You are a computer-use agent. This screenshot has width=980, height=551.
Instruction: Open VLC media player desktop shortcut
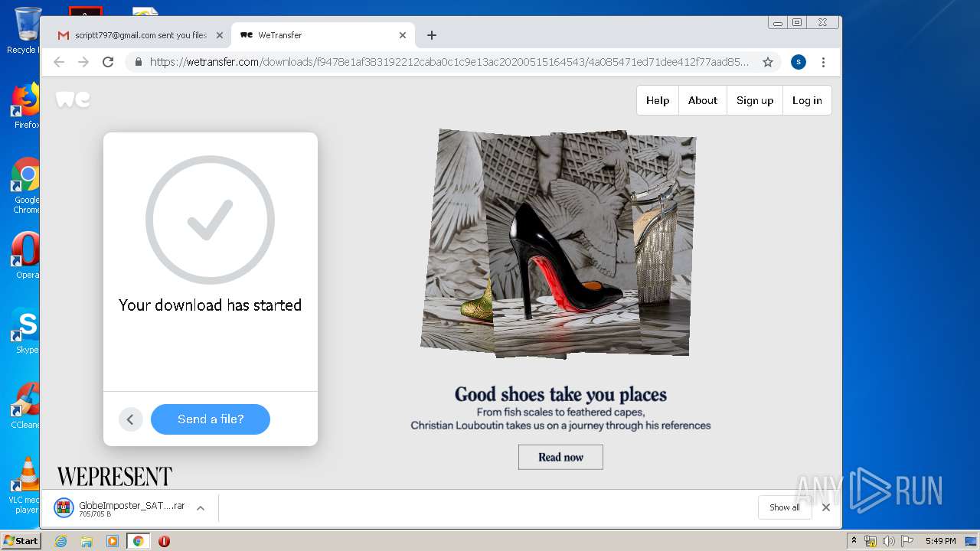(x=27, y=484)
